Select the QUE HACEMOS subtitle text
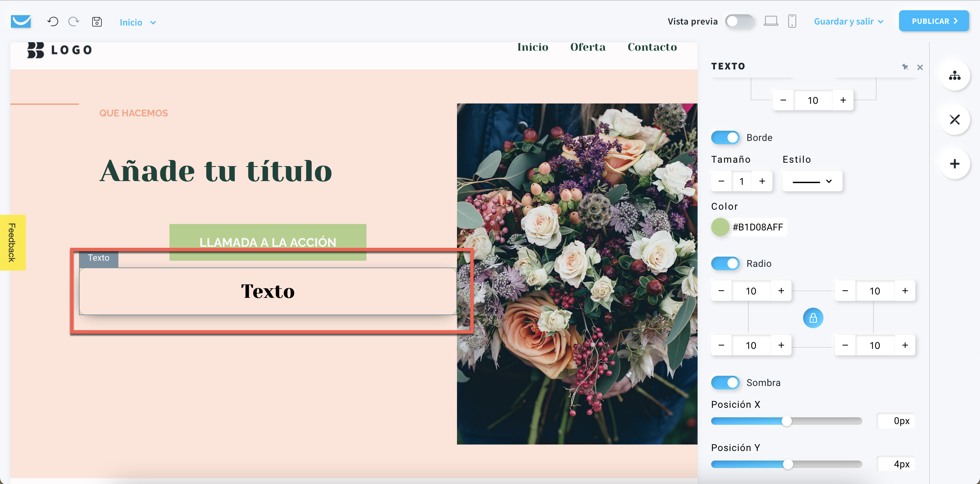 click(x=133, y=113)
